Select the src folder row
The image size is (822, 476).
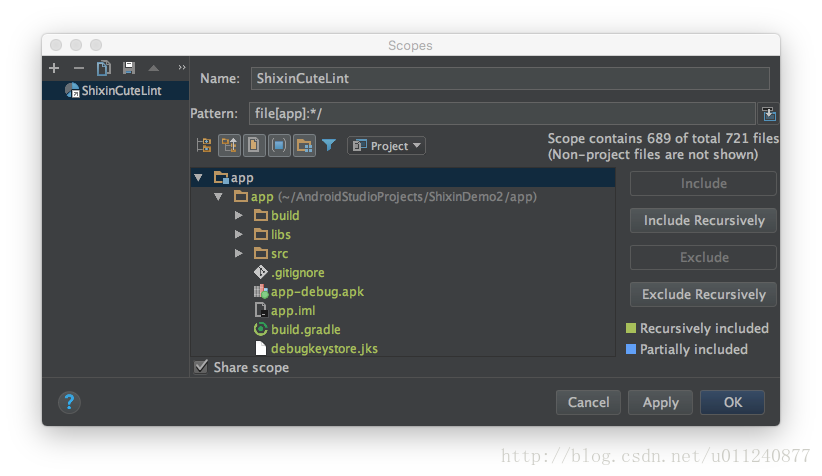click(x=403, y=253)
